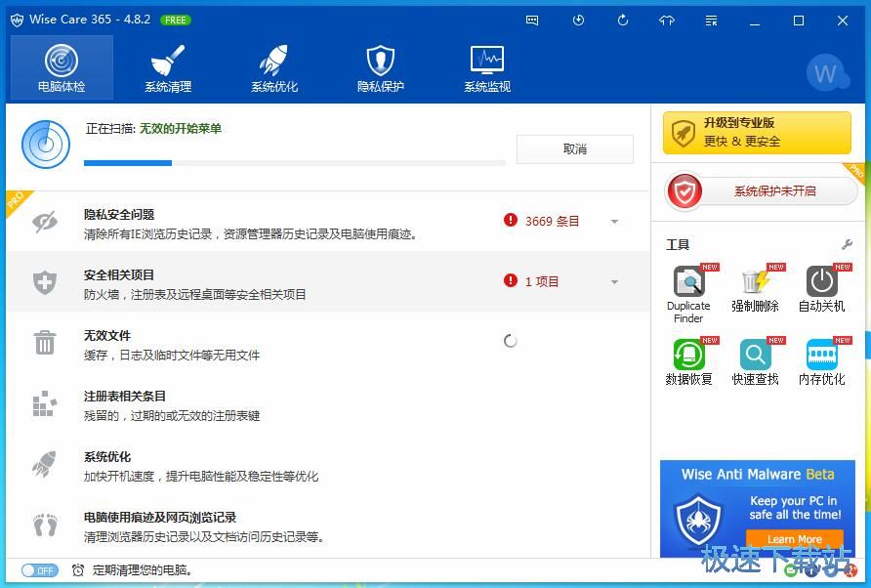Click the footprints icon for 电脑使用痕迹
This screenshot has height=588, width=871.
click(45, 525)
